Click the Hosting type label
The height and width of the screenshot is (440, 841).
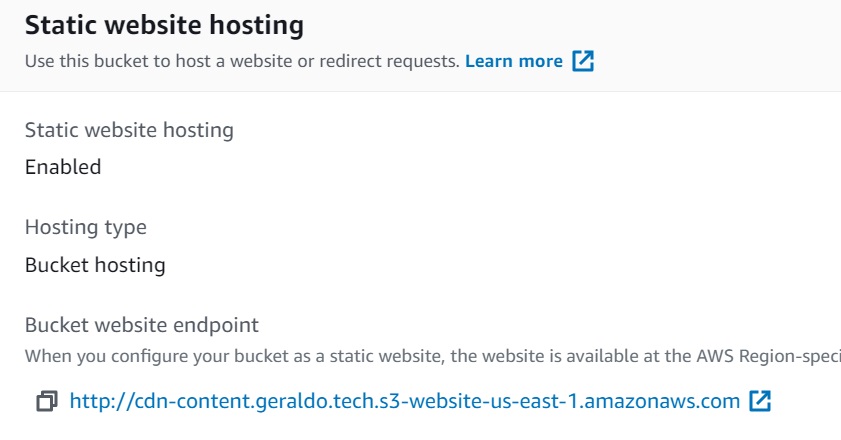[86, 227]
